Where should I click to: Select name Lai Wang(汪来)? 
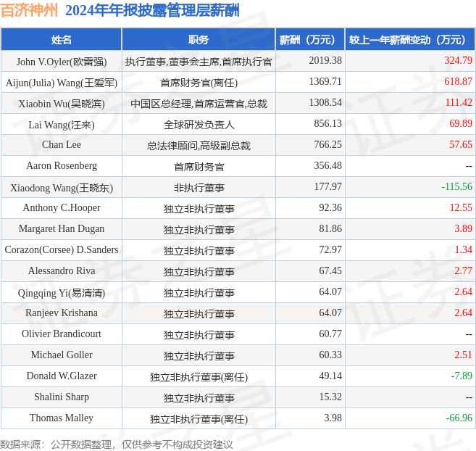[x=62, y=125]
